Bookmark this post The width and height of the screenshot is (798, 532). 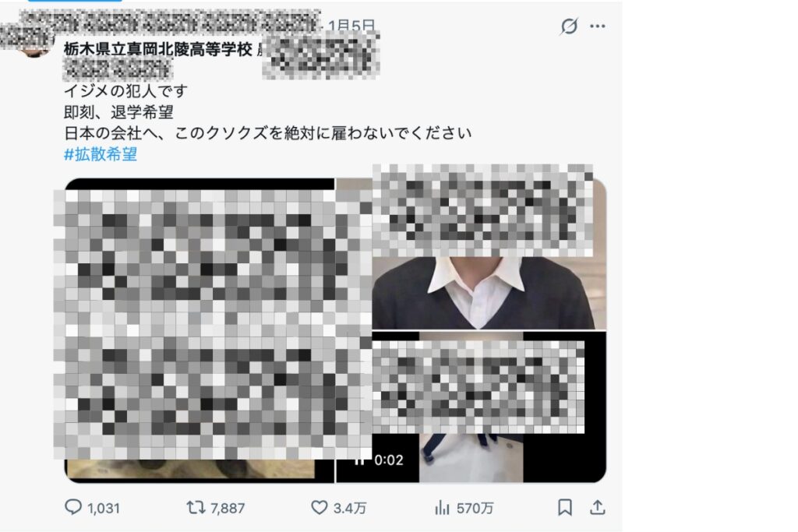565,507
